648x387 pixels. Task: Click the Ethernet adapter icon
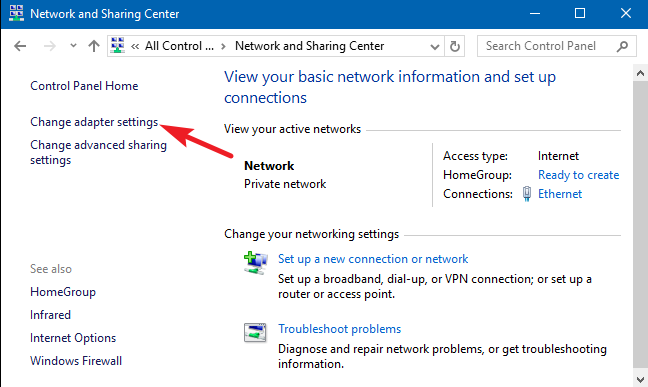click(x=527, y=194)
